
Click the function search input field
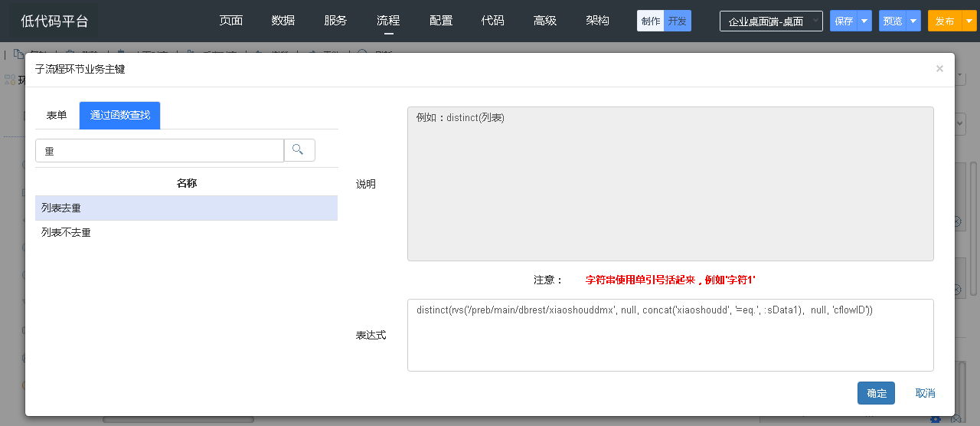159,151
